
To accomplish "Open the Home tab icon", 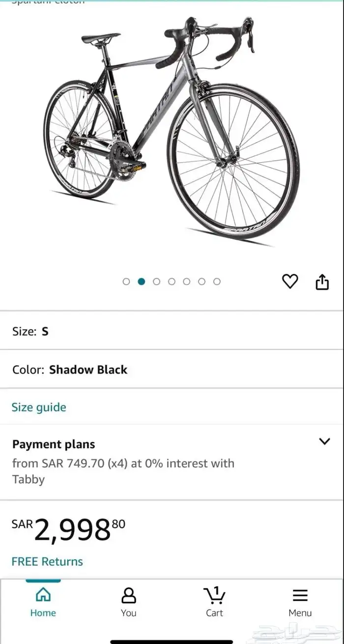I will pos(43,595).
